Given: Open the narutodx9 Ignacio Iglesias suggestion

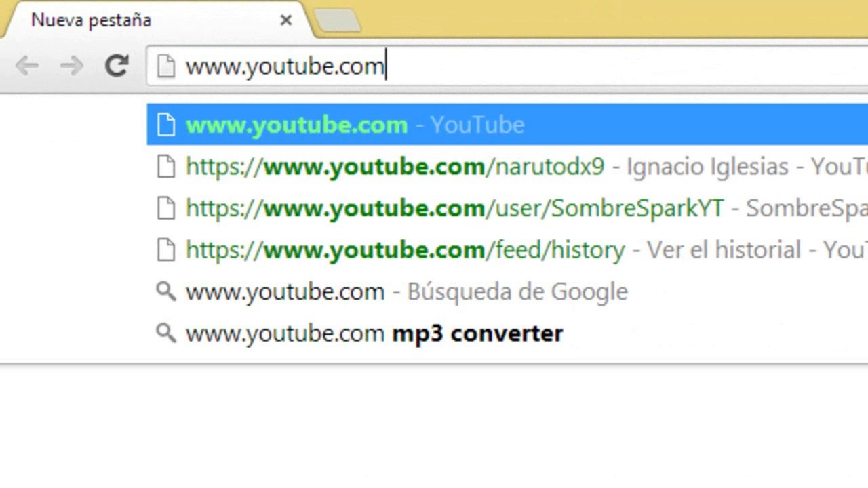Looking at the screenshot, I should [x=507, y=167].
